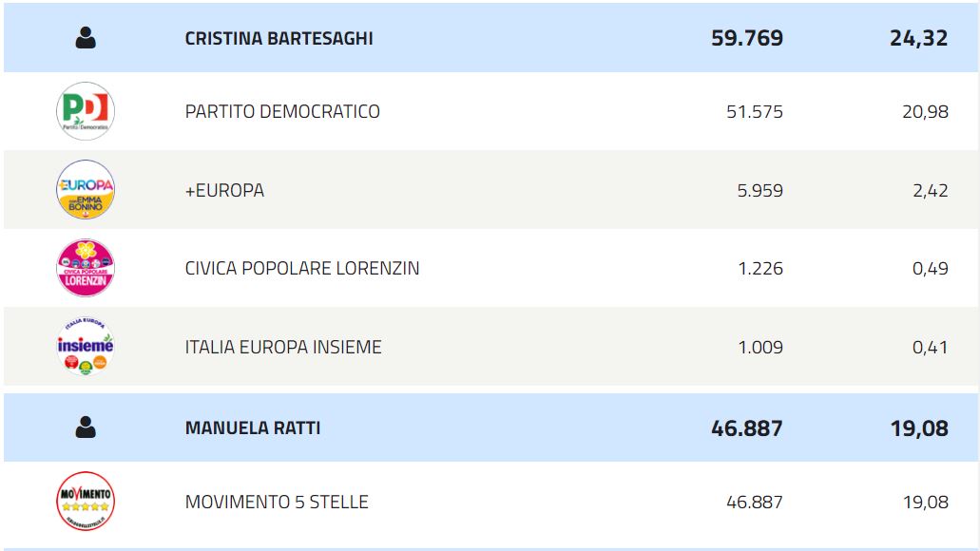Click the +EUROPA party name

pyautogui.click(x=224, y=191)
